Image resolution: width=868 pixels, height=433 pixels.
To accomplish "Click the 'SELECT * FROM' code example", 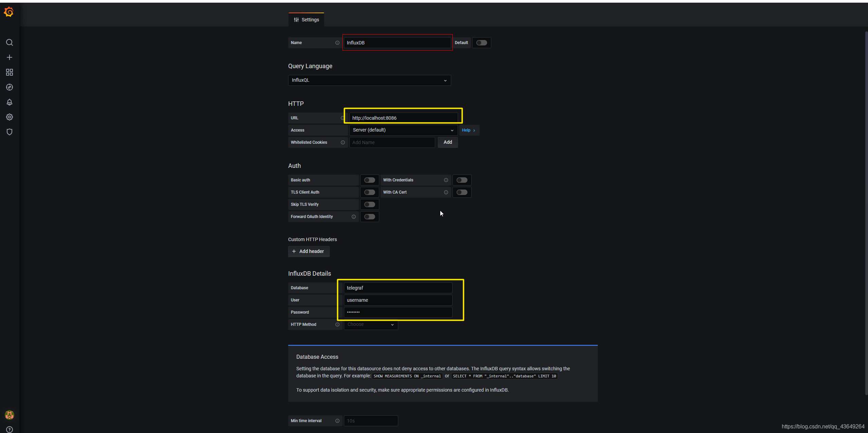I will (504, 376).
